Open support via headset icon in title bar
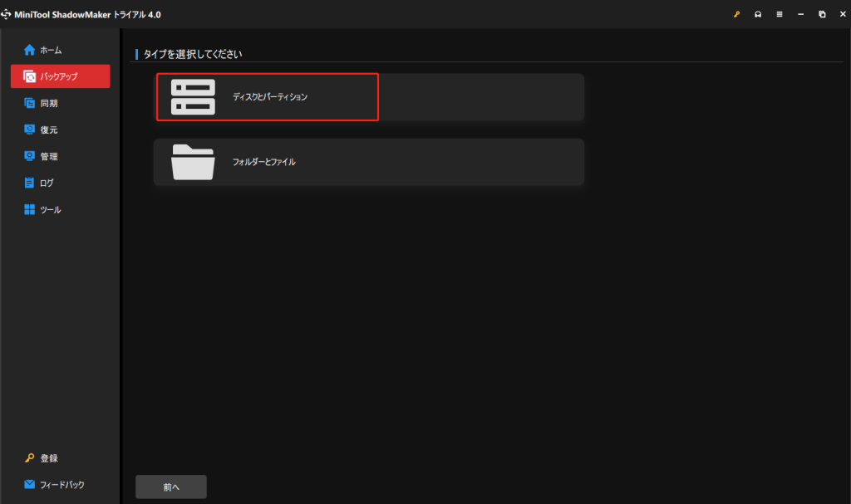The width and height of the screenshot is (851, 504). click(758, 14)
